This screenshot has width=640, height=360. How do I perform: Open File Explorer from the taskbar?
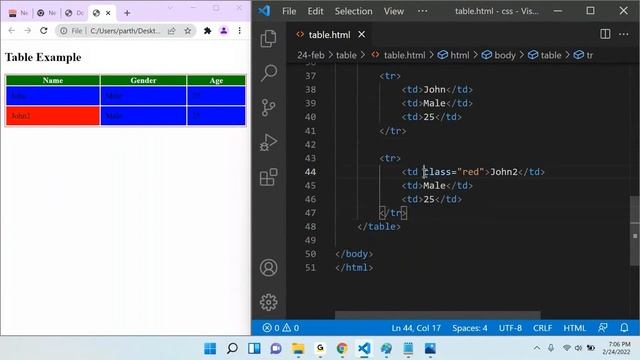coord(298,349)
